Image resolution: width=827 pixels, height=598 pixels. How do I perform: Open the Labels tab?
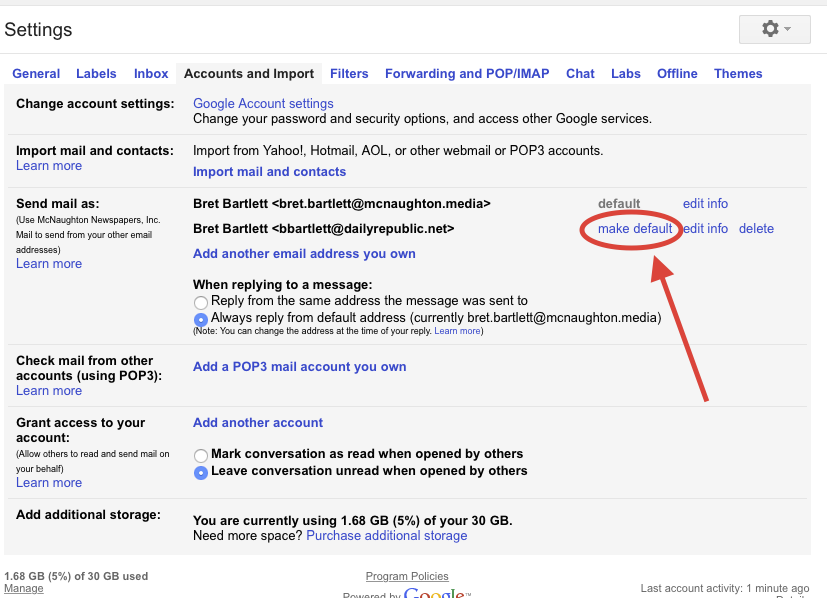(x=96, y=74)
